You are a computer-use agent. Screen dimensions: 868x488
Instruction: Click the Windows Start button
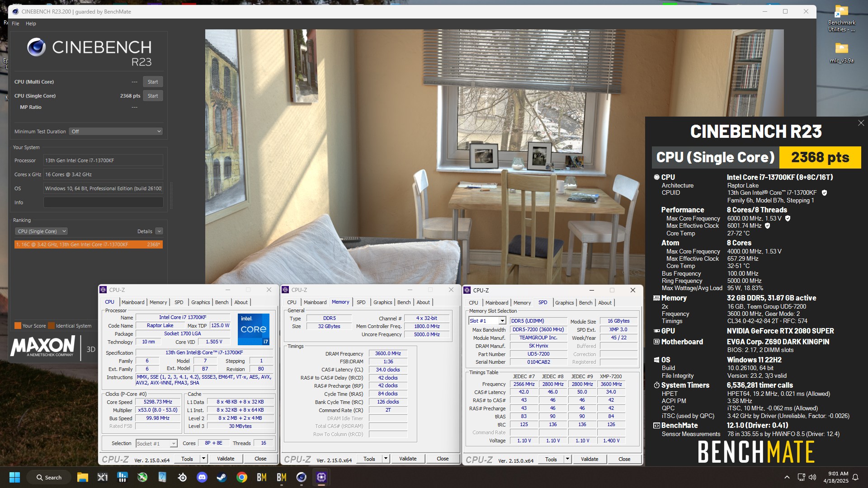[x=14, y=477]
